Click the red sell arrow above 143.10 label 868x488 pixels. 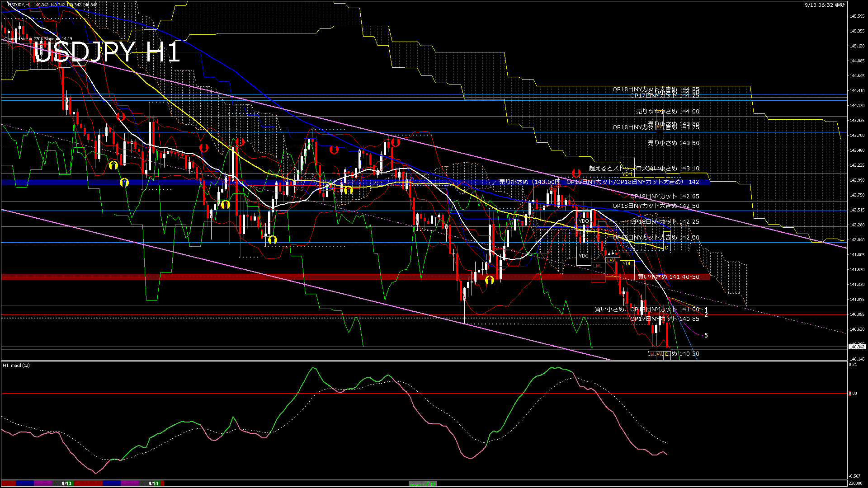(x=576, y=173)
